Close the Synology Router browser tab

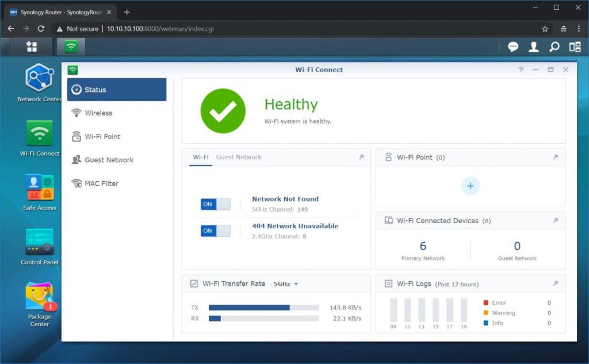pos(109,12)
